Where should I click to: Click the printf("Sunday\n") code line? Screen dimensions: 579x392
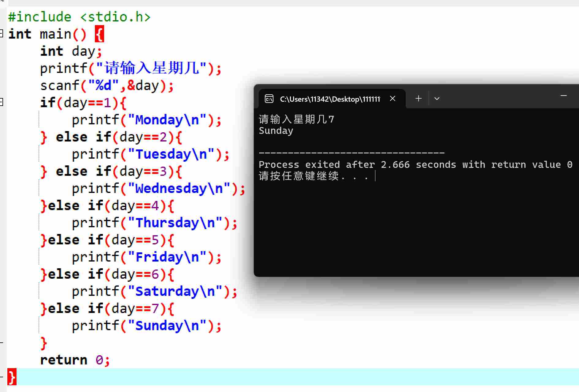coord(146,326)
